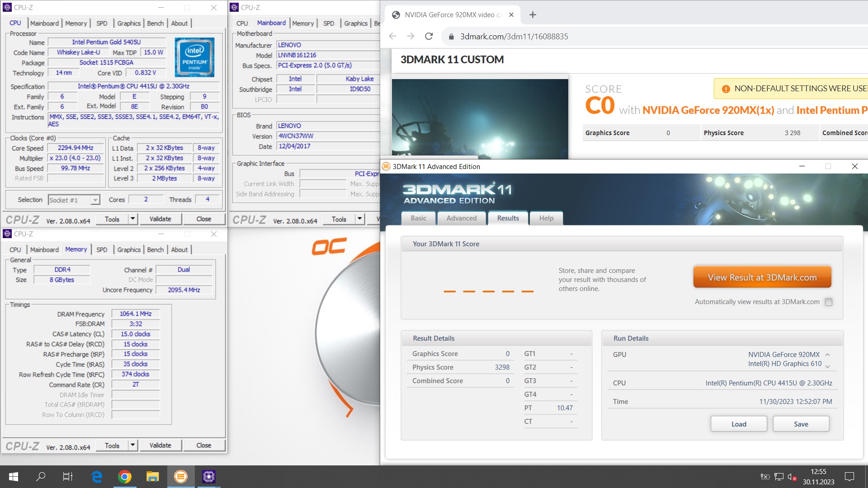Expand Tools dropdown arrow in Memory window

pyautogui.click(x=132, y=446)
